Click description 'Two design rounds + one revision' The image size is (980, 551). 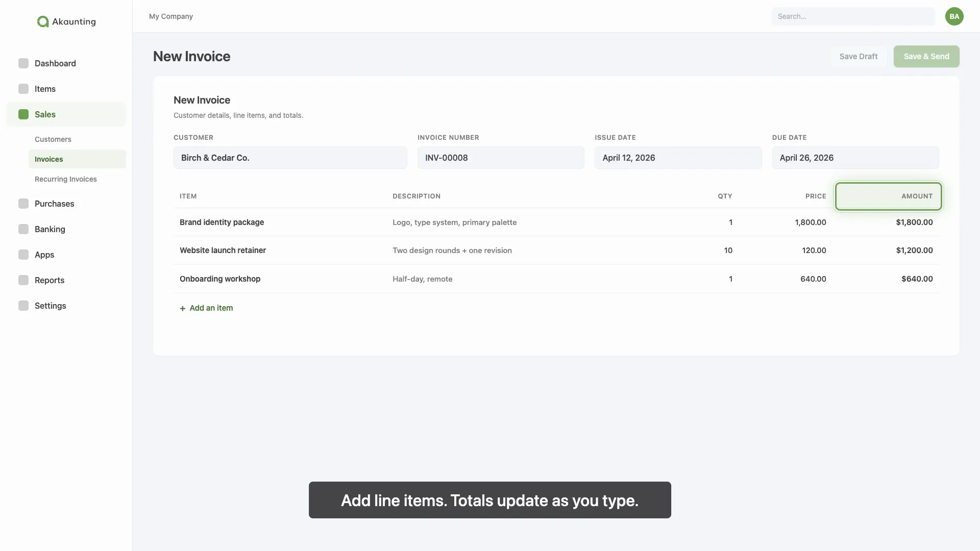[452, 250]
